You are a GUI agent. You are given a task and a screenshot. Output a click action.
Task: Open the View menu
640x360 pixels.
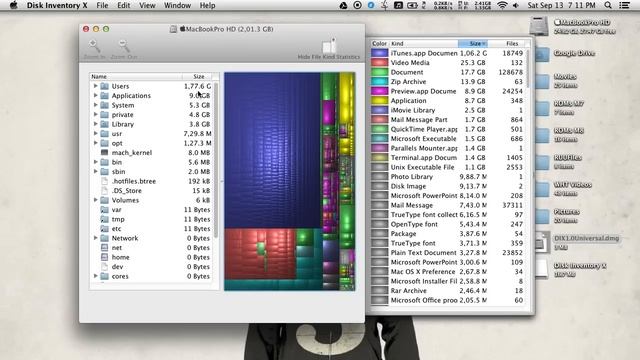click(147, 5)
